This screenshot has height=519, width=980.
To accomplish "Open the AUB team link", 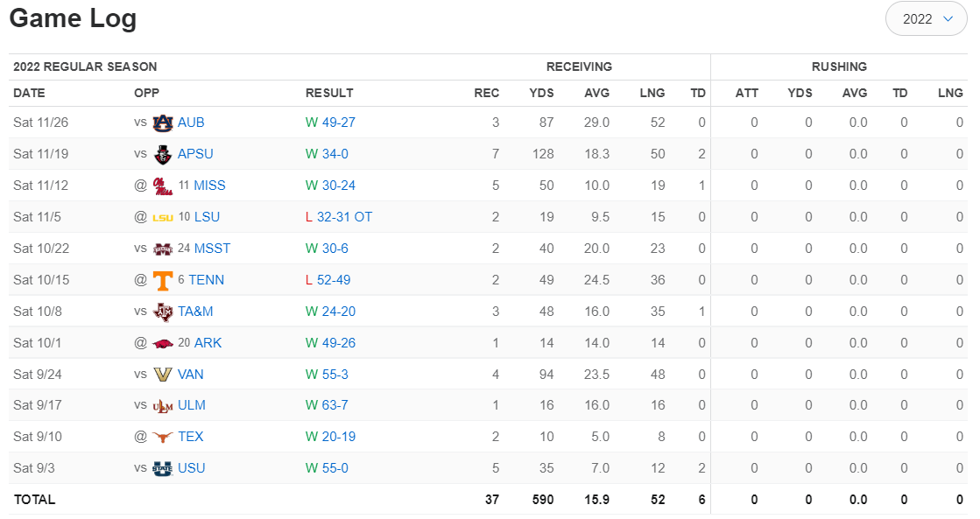I will 191,123.
